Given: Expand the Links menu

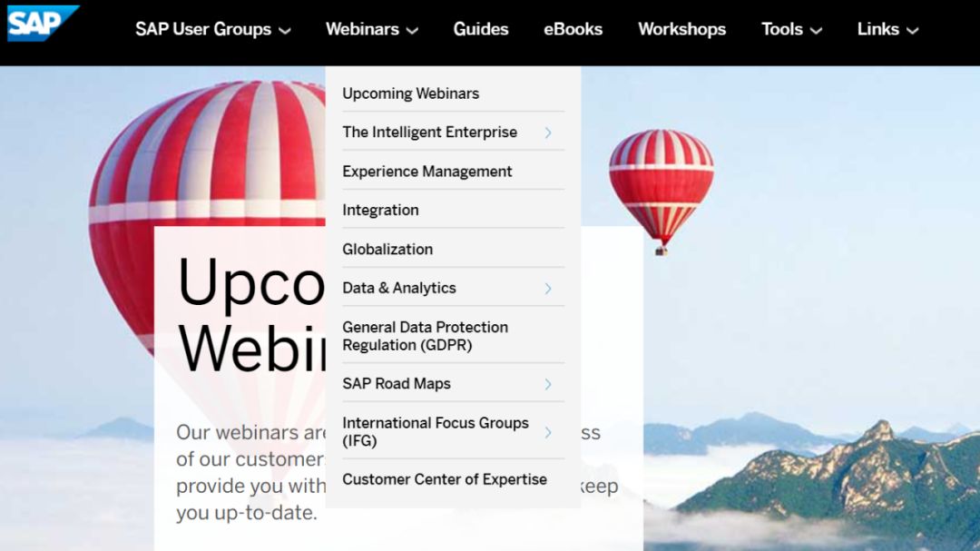Looking at the screenshot, I should (887, 29).
